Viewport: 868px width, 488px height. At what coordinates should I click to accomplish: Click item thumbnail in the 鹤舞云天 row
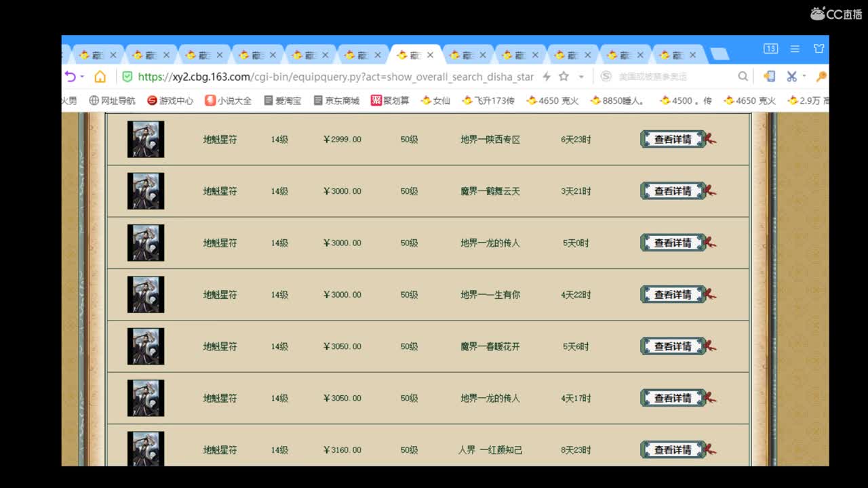pyautogui.click(x=146, y=190)
